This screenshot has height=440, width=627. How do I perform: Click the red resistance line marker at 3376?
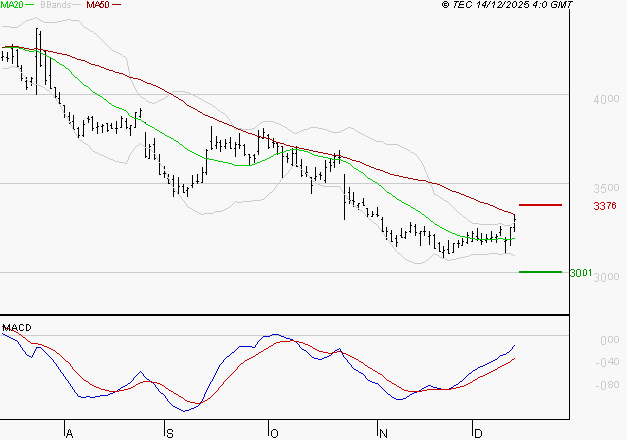pyautogui.click(x=540, y=205)
